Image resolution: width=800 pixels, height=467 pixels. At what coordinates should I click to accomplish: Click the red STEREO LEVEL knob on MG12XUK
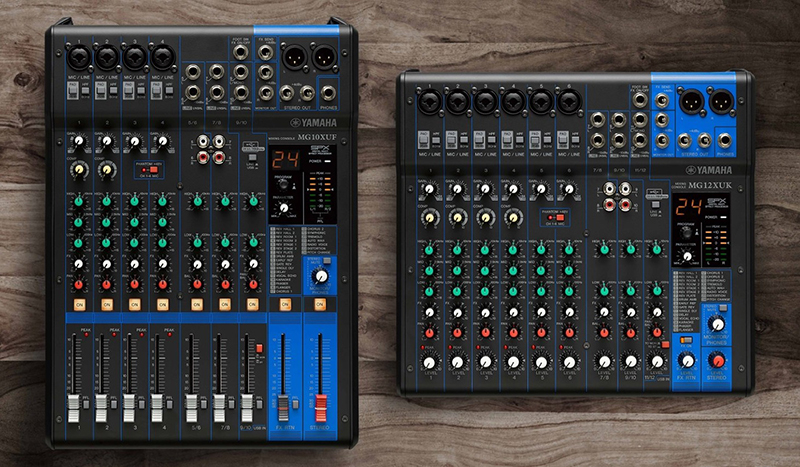718,361
